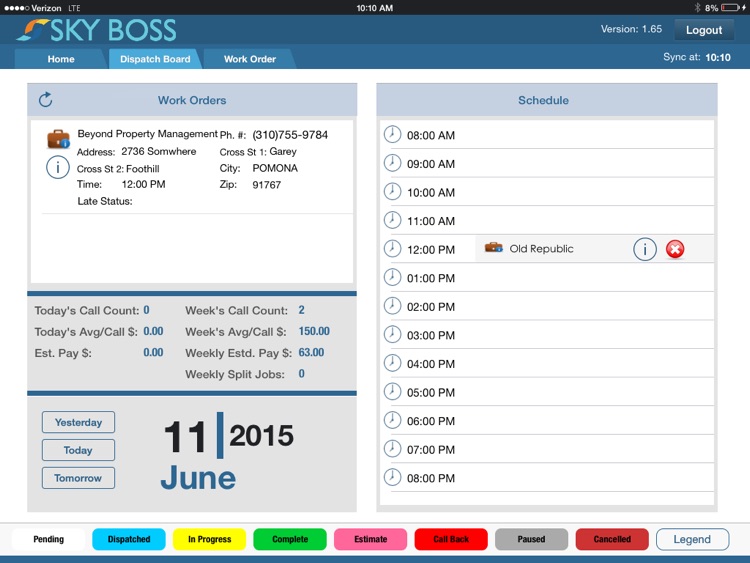This screenshot has height=563, width=750.
Task: Tap the phone number (310)755-9784
Action: [x=290, y=135]
